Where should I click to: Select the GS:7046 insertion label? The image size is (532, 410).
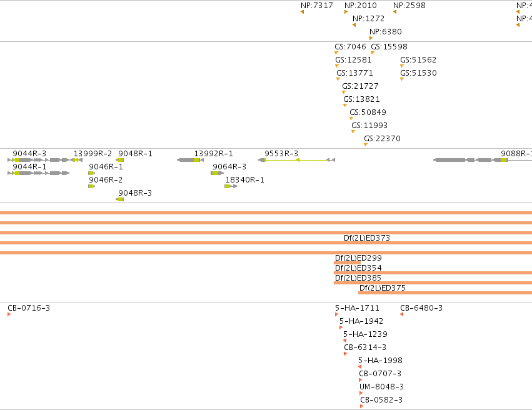click(x=350, y=47)
